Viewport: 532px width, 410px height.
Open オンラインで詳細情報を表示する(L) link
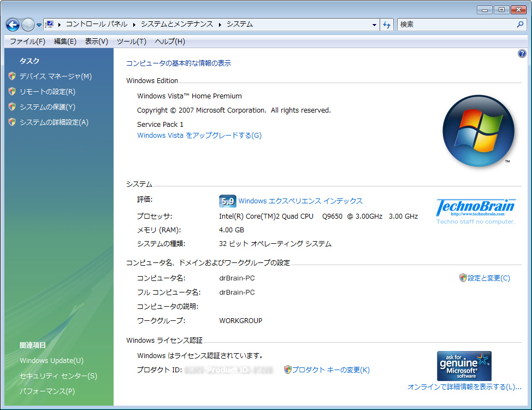coord(464,387)
